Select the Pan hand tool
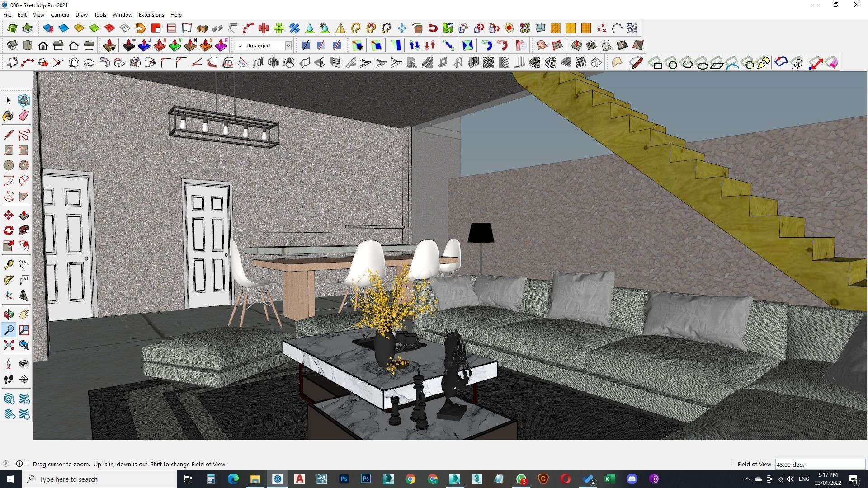The width and height of the screenshot is (868, 488). point(24,314)
